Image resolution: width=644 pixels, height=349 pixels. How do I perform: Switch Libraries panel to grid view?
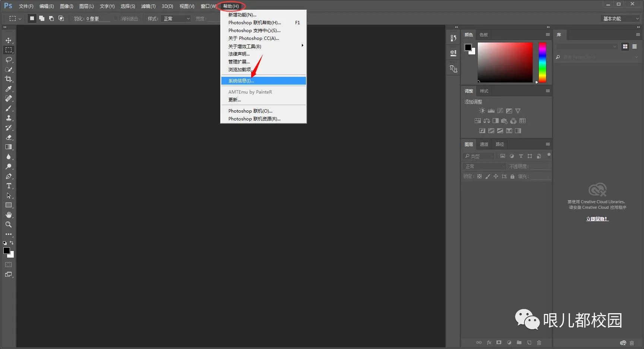pos(625,46)
